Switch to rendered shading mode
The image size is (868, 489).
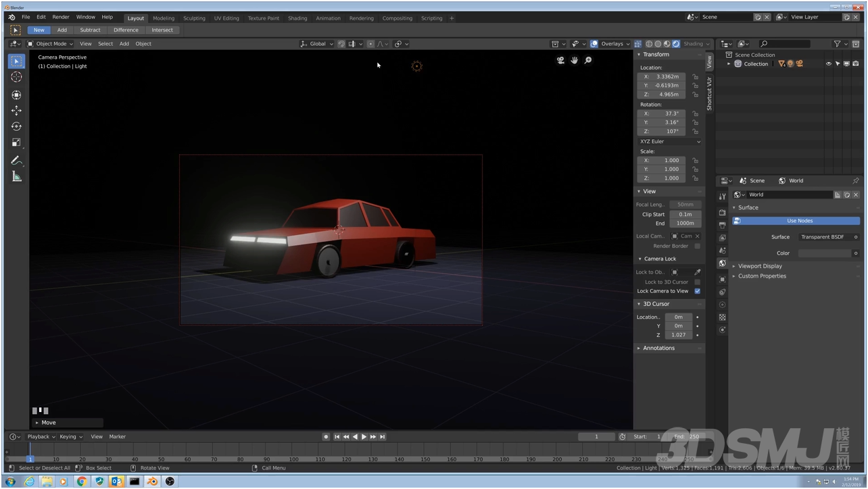[675, 44]
